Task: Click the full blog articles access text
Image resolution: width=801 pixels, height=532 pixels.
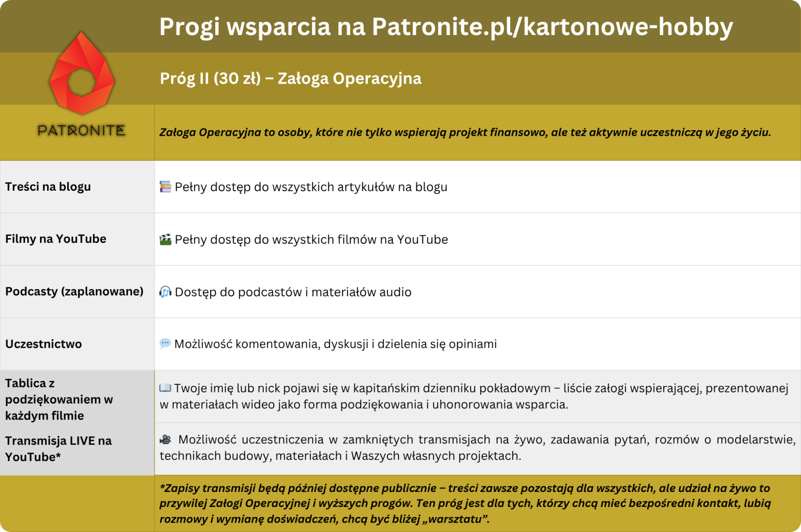Action: (310, 187)
